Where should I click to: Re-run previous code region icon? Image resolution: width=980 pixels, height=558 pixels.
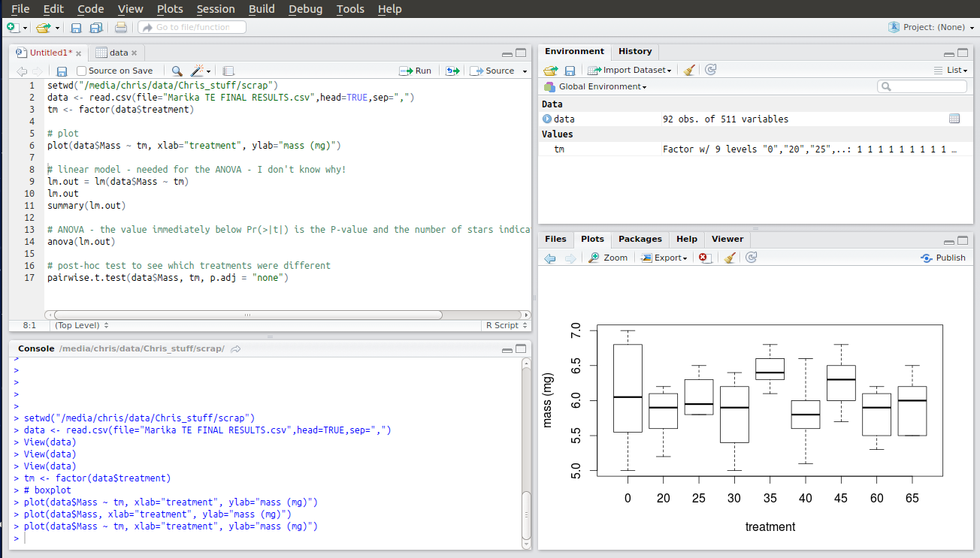452,71
